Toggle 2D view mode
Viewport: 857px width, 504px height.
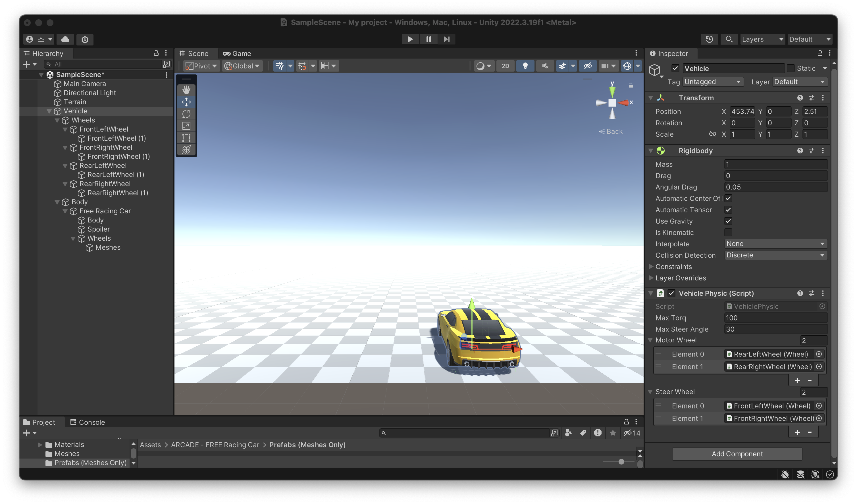pos(505,66)
